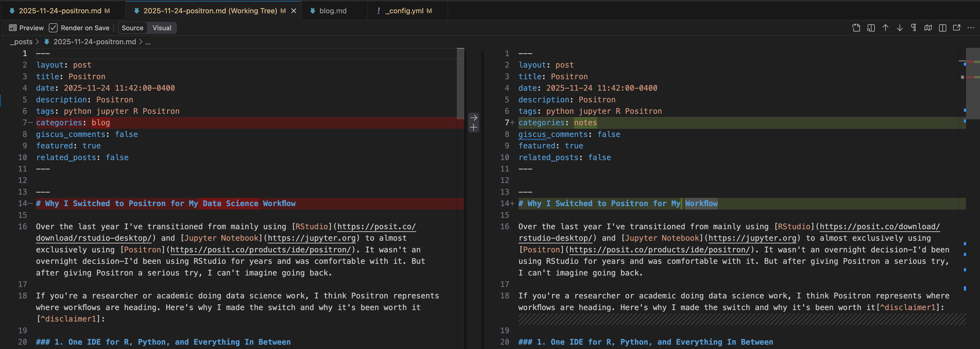Go to the previous change with the up arrow
Screen dimensions: 980x349
point(886,28)
